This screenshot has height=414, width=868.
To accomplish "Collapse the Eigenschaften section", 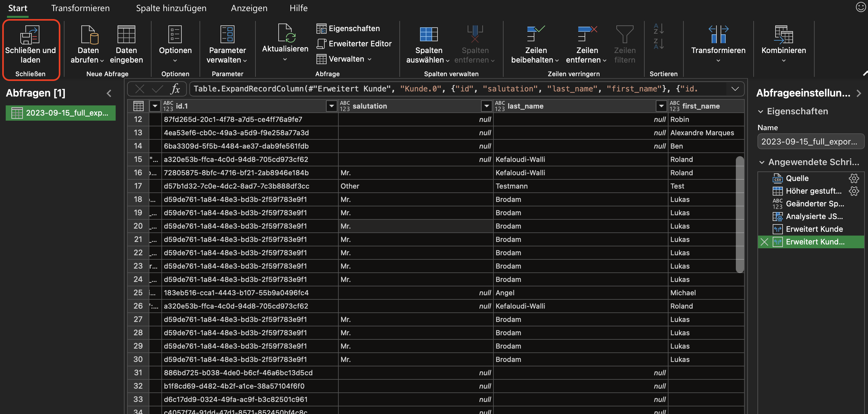I will tap(761, 111).
